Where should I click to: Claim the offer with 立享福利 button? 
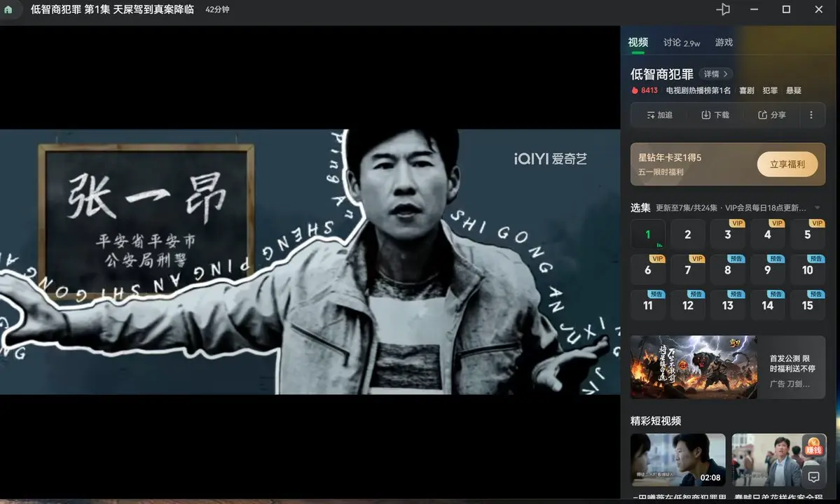pos(787,164)
